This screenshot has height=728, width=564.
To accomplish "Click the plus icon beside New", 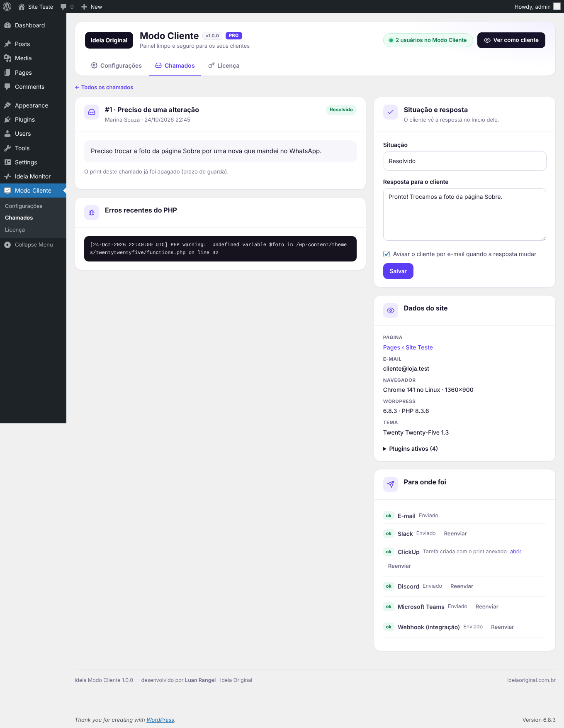I will (84, 7).
